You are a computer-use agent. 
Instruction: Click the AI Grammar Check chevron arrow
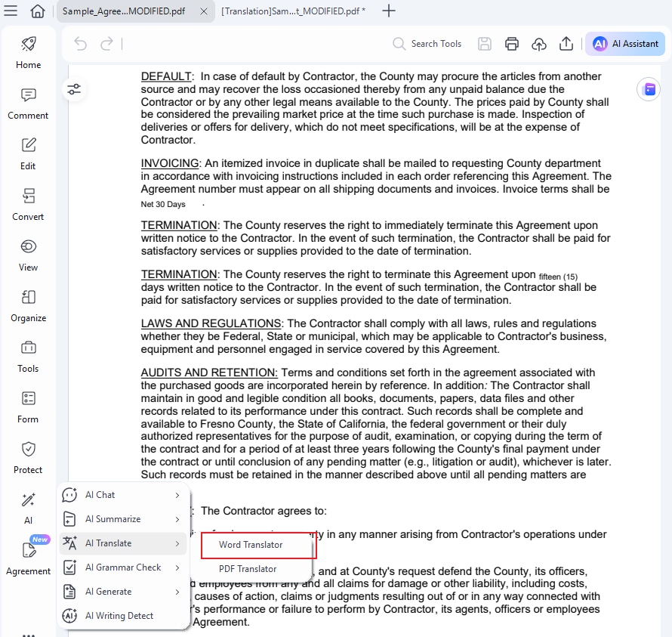[177, 567]
